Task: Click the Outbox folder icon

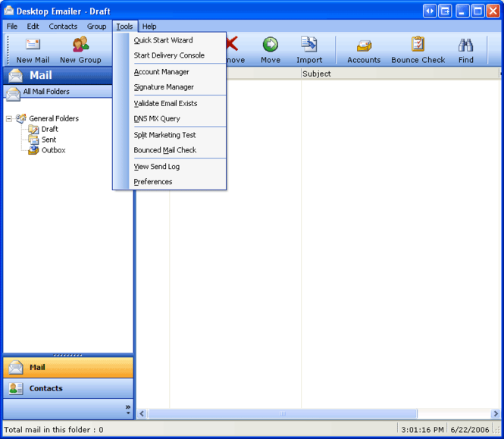Action: tap(33, 150)
